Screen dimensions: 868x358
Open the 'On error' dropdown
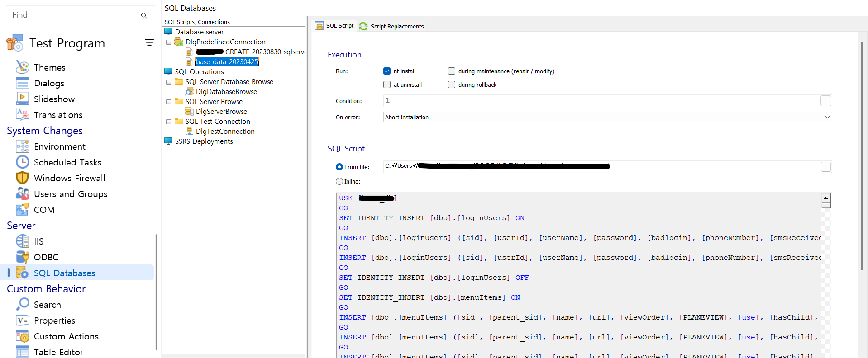pos(607,117)
